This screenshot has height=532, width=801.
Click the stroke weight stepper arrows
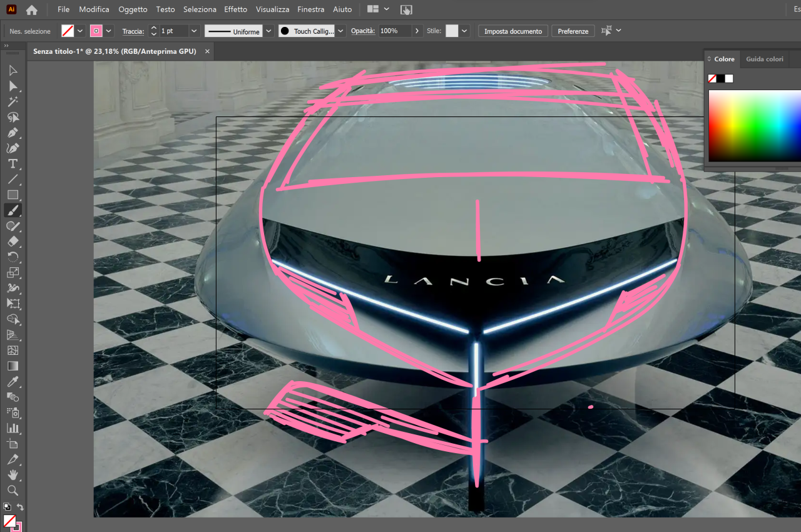pyautogui.click(x=154, y=31)
